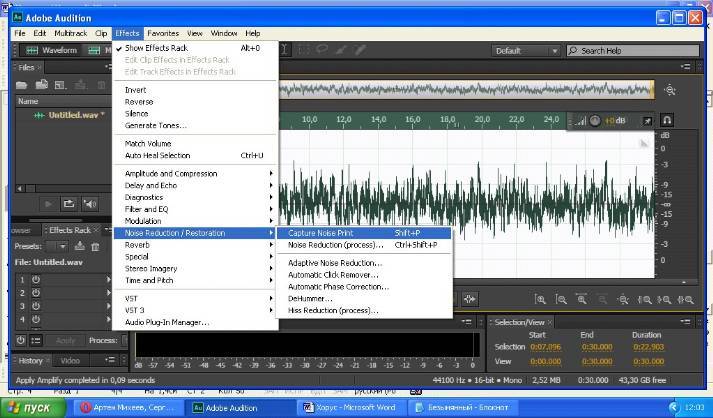
Task: Click skip selection transport icon
Action: click(x=469, y=299)
